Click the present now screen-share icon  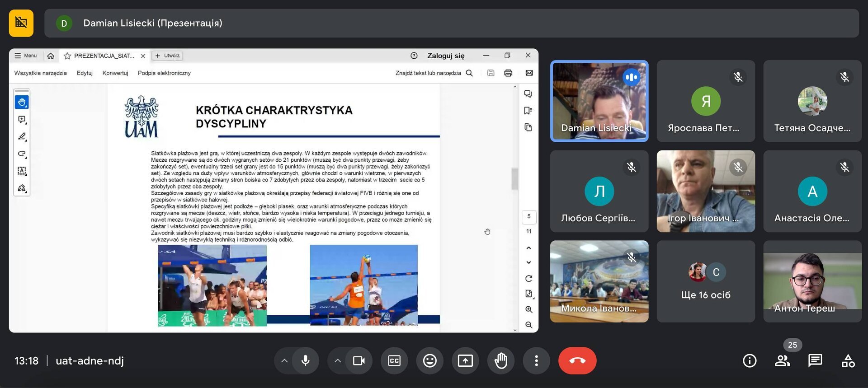[x=465, y=360]
